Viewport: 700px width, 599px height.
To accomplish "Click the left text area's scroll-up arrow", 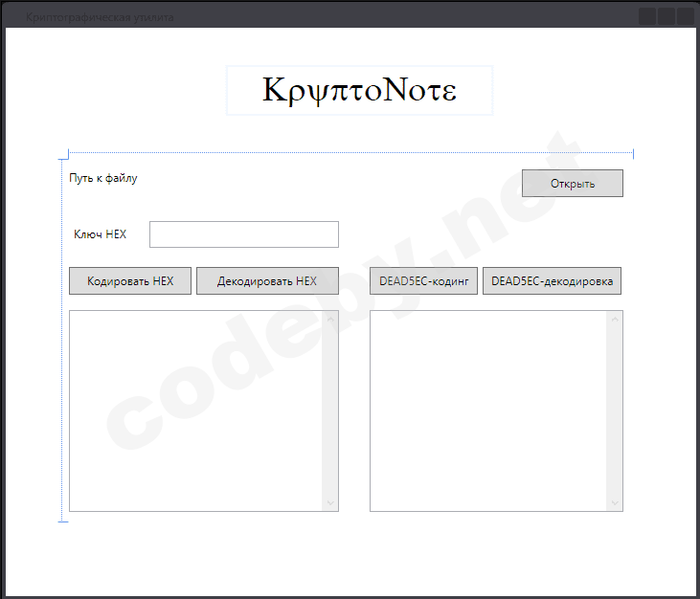I will [x=330, y=320].
